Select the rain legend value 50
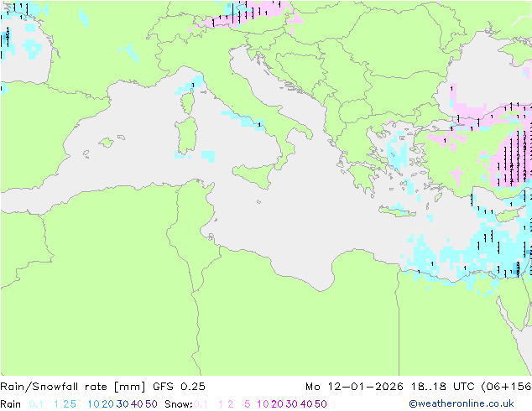 (151, 404)
